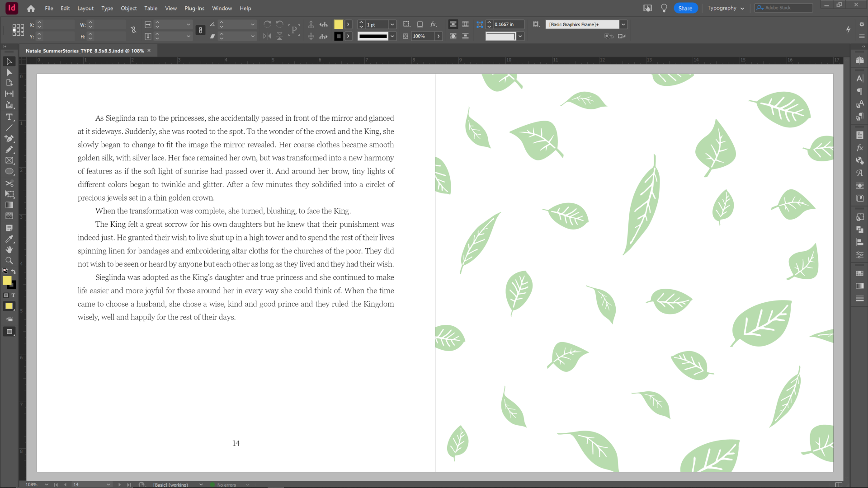Open stroke style dropdown
Viewport: 868px width, 488px height.
coord(392,36)
